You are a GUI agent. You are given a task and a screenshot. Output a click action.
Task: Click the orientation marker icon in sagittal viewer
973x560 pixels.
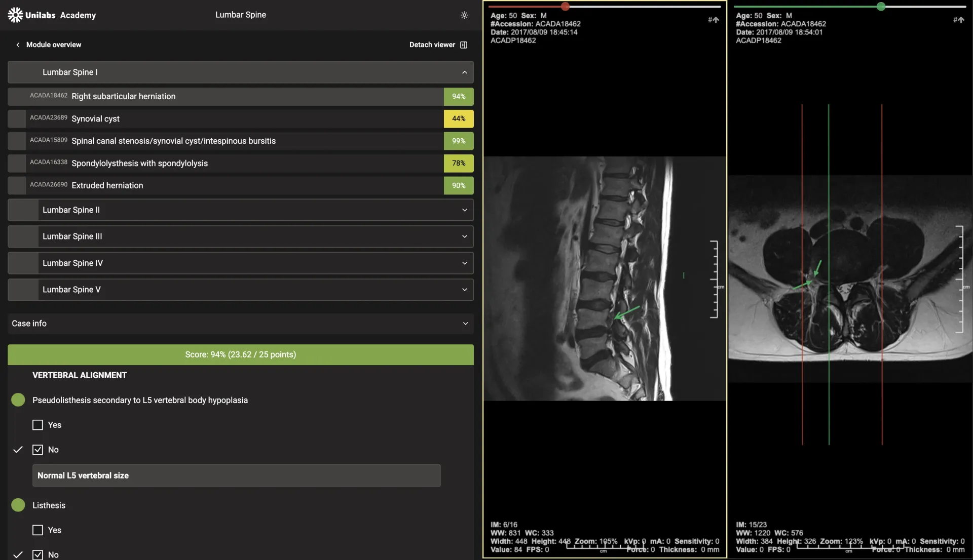click(714, 20)
